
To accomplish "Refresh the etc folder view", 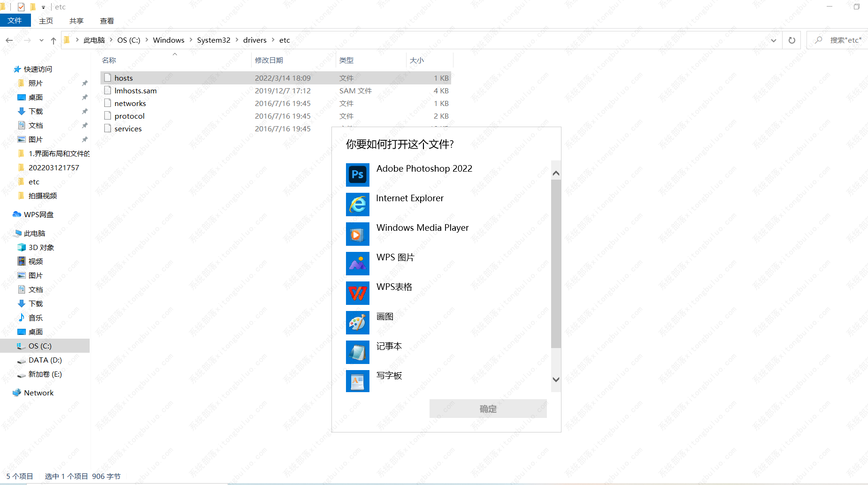I will 791,40.
